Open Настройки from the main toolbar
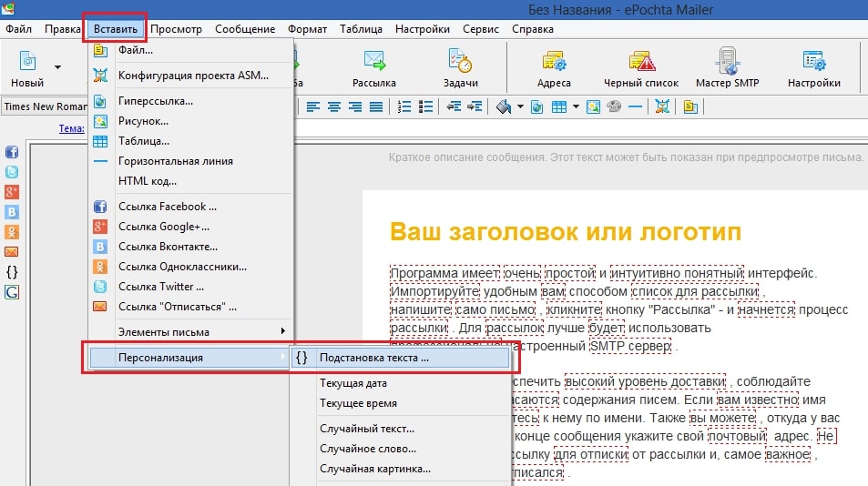 (813, 68)
